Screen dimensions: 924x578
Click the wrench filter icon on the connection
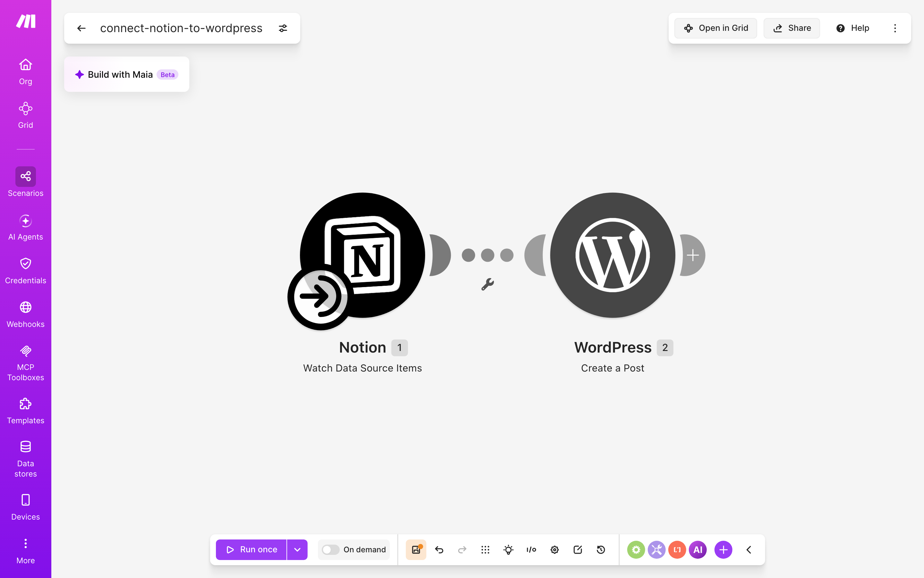[488, 285]
